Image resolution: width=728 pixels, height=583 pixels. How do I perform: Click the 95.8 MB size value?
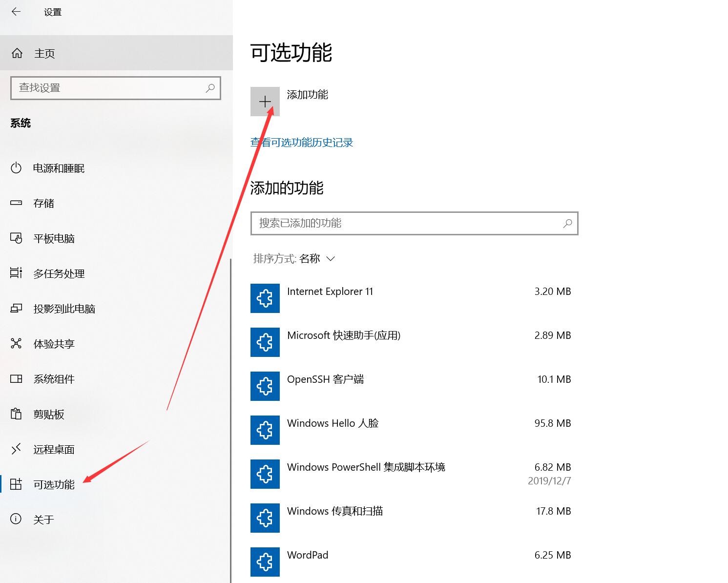click(x=553, y=423)
